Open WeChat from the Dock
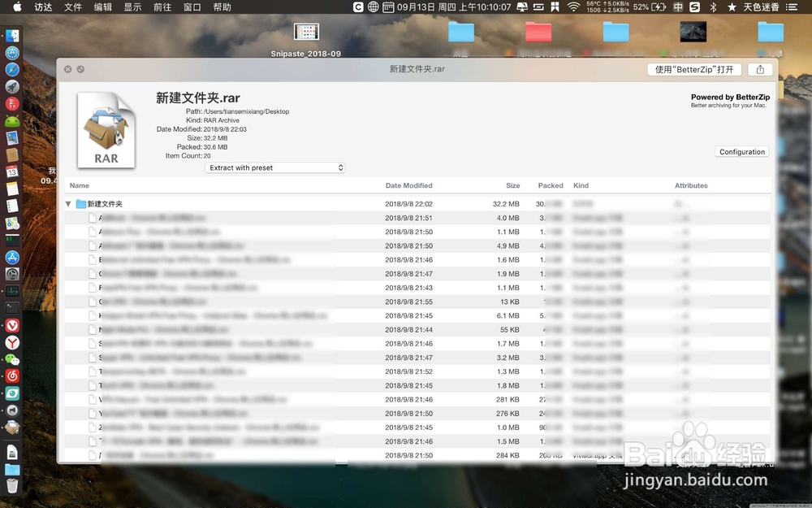Image resolution: width=812 pixels, height=508 pixels. [x=12, y=359]
